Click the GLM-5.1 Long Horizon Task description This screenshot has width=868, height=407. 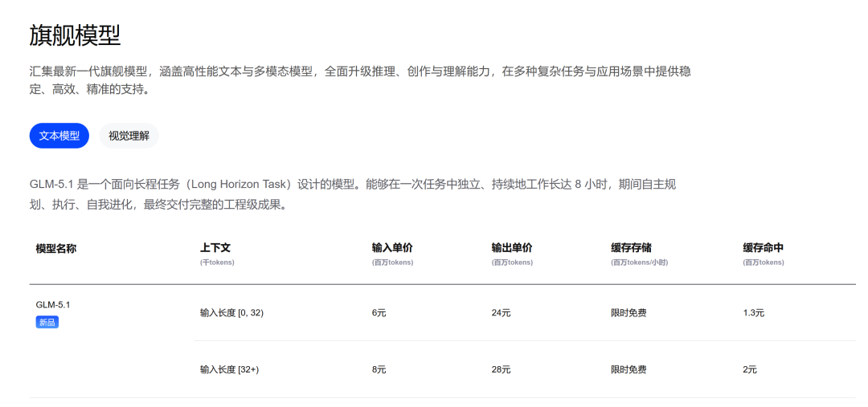pos(353,194)
